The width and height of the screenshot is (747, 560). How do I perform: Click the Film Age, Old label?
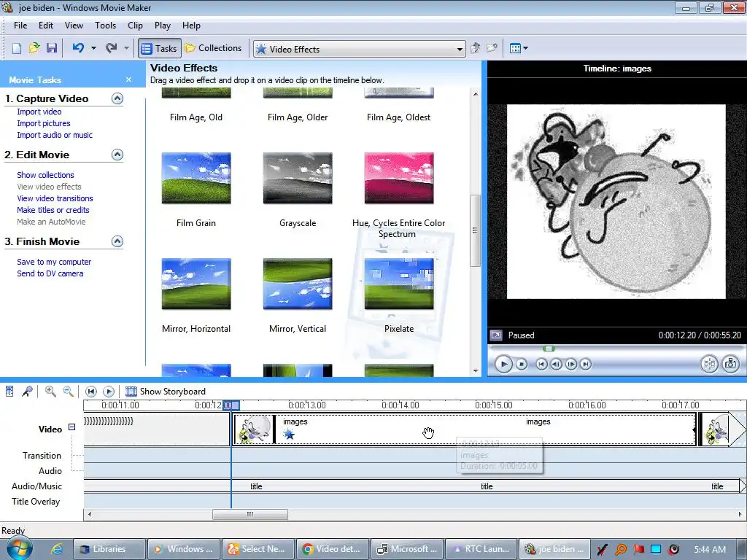196,117
